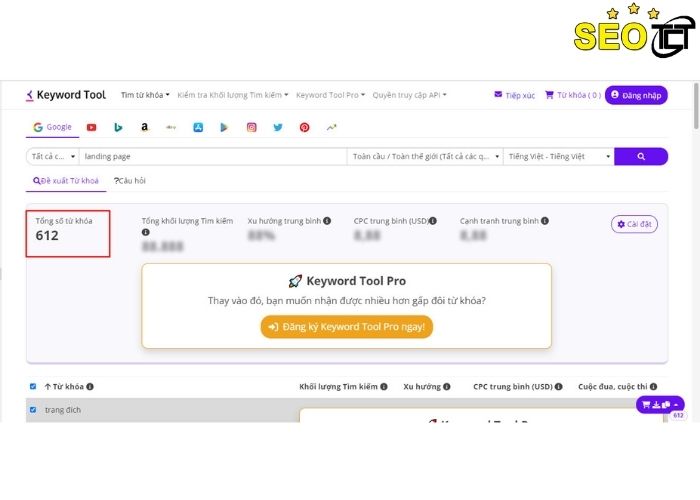
Task: Click the Đăng nhập login button
Action: [636, 95]
